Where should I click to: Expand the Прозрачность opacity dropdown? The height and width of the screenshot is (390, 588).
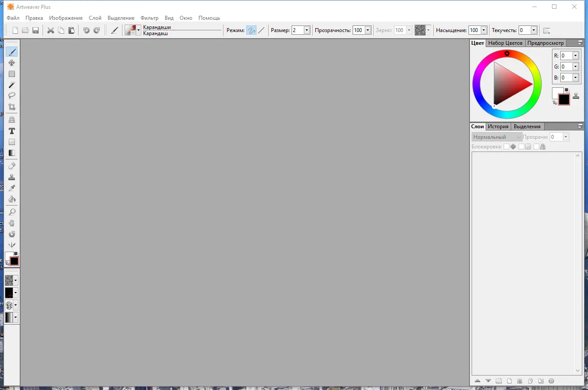(368, 30)
